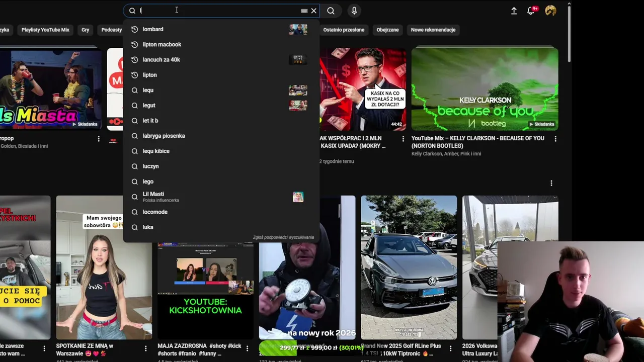Open more options for Kelly Clarkson mix

pyautogui.click(x=555, y=139)
